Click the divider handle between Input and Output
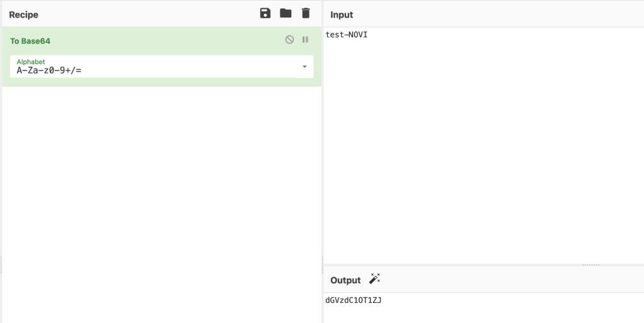The image size is (644, 323). click(x=590, y=265)
